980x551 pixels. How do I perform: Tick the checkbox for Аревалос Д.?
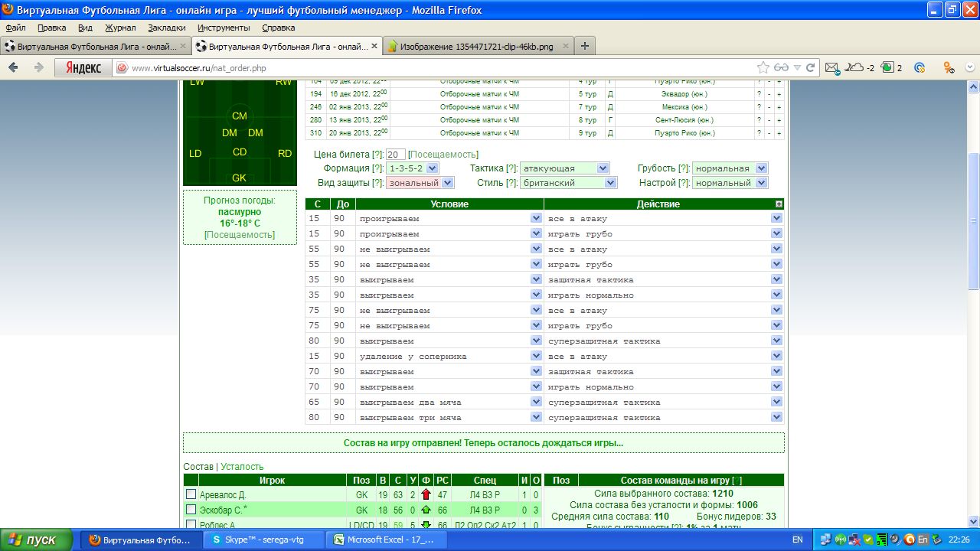191,494
